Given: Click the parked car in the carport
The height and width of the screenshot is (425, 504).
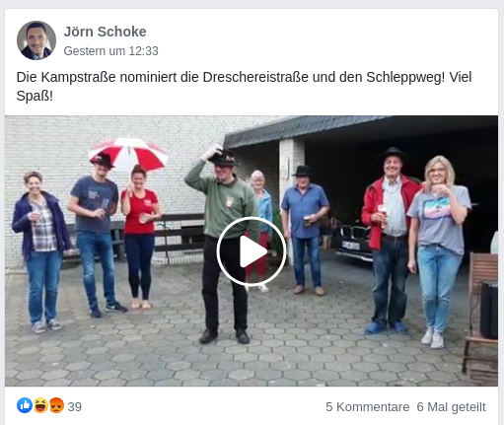Looking at the screenshot, I should click(x=354, y=240).
